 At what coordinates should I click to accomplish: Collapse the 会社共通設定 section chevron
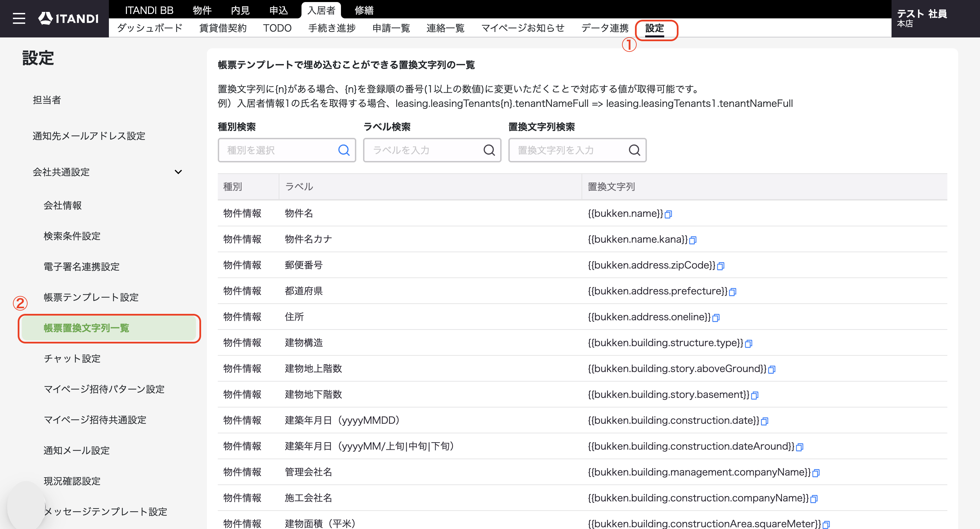click(x=178, y=172)
